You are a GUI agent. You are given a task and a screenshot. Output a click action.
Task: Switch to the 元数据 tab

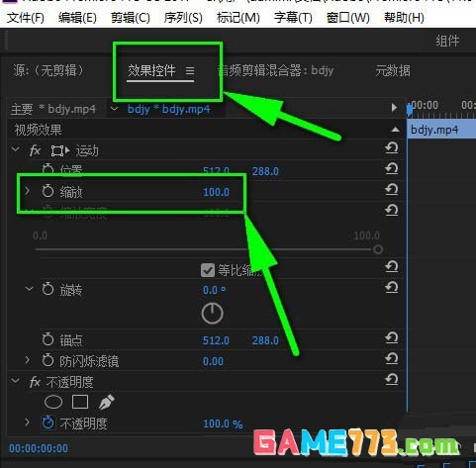coord(393,70)
